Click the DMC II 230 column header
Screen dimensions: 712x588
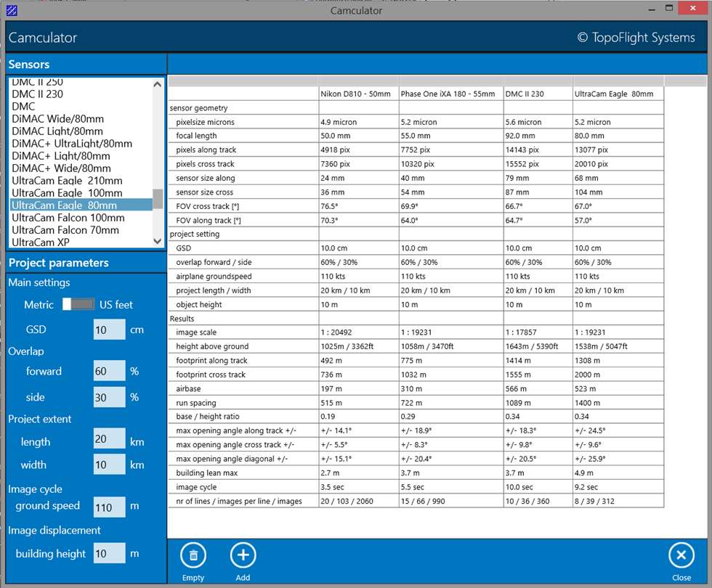click(538, 94)
